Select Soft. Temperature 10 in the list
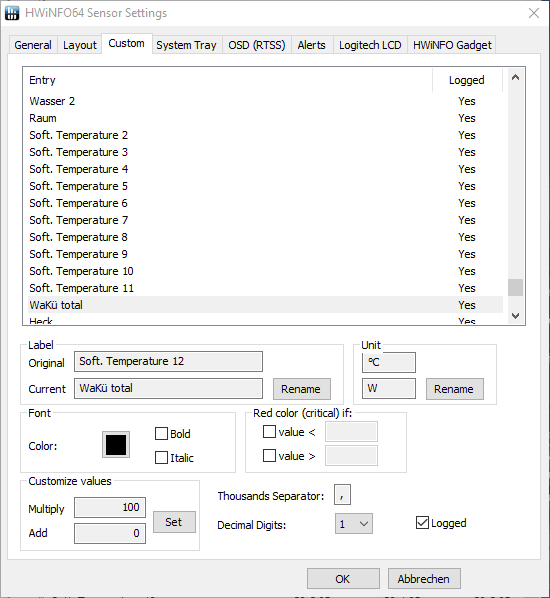Viewport: 550px width, 598px height. (x=265, y=271)
